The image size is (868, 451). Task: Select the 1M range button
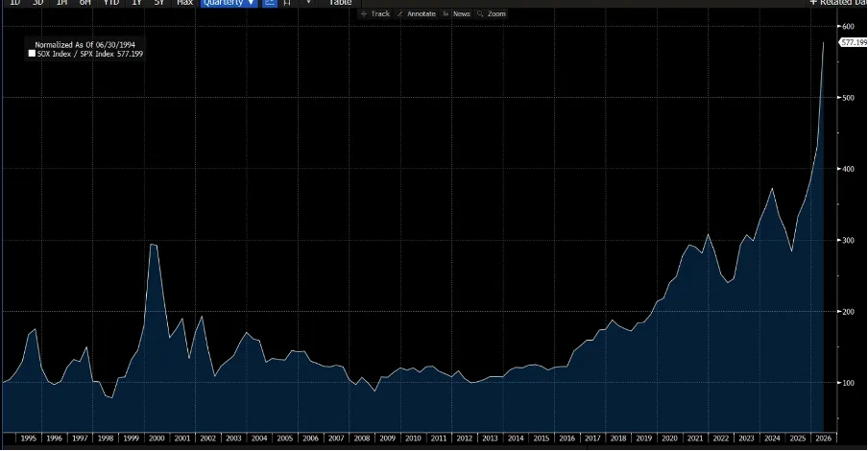pyautogui.click(x=62, y=3)
